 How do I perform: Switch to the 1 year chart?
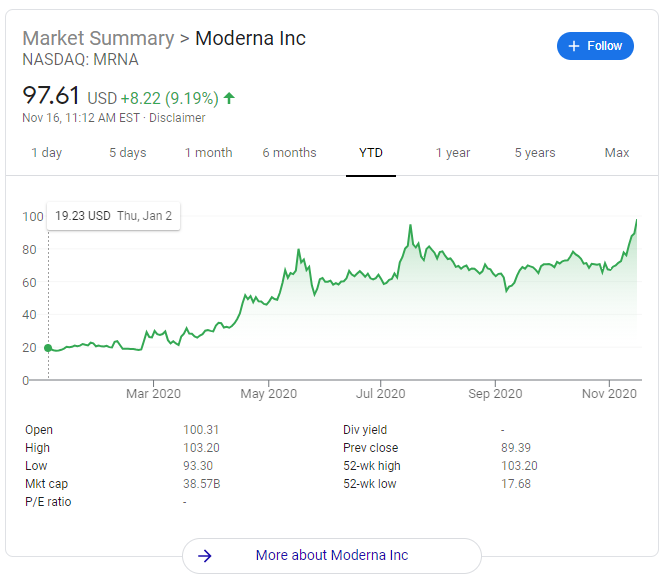(x=453, y=153)
